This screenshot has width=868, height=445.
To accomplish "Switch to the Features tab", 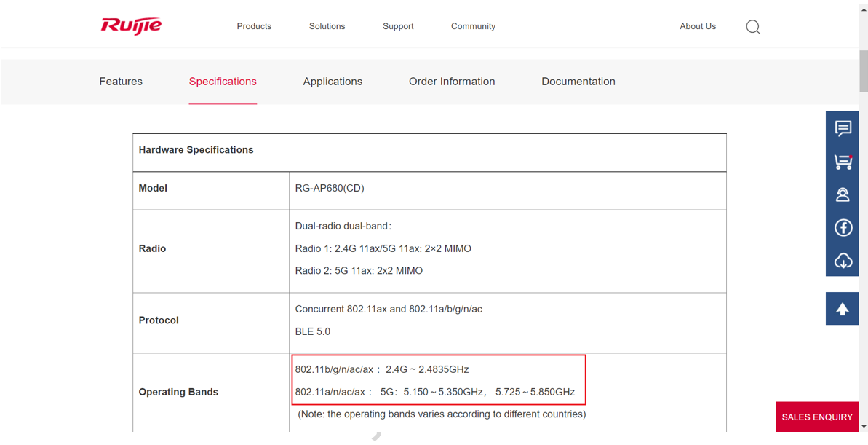I will click(121, 82).
